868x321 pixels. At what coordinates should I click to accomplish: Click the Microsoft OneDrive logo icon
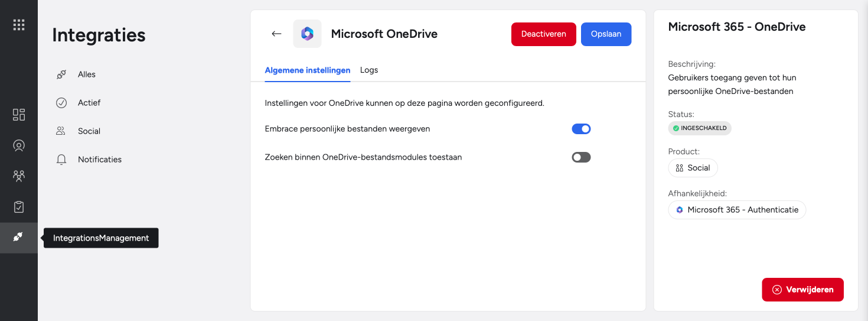307,34
